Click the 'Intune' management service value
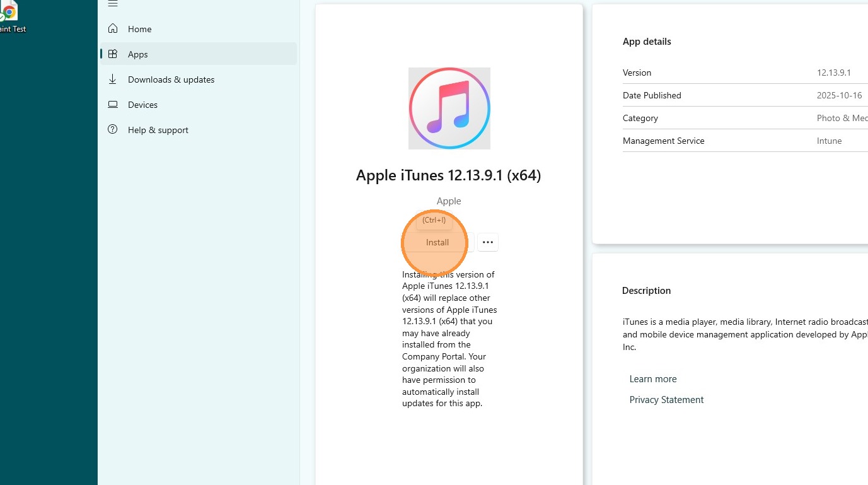 pos(830,141)
